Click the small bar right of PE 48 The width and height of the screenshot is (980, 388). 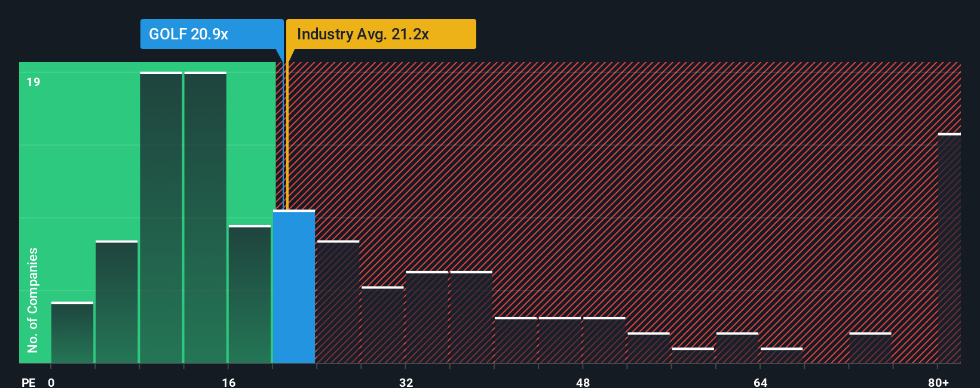click(604, 340)
